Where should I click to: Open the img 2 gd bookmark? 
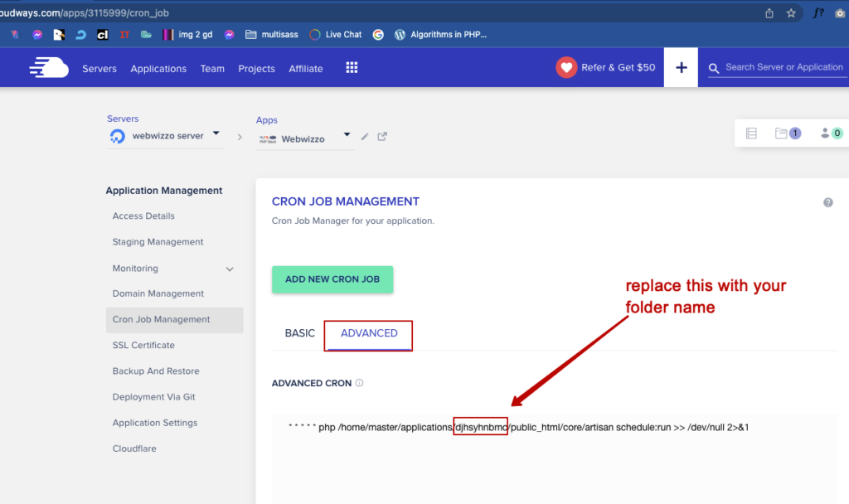(187, 35)
